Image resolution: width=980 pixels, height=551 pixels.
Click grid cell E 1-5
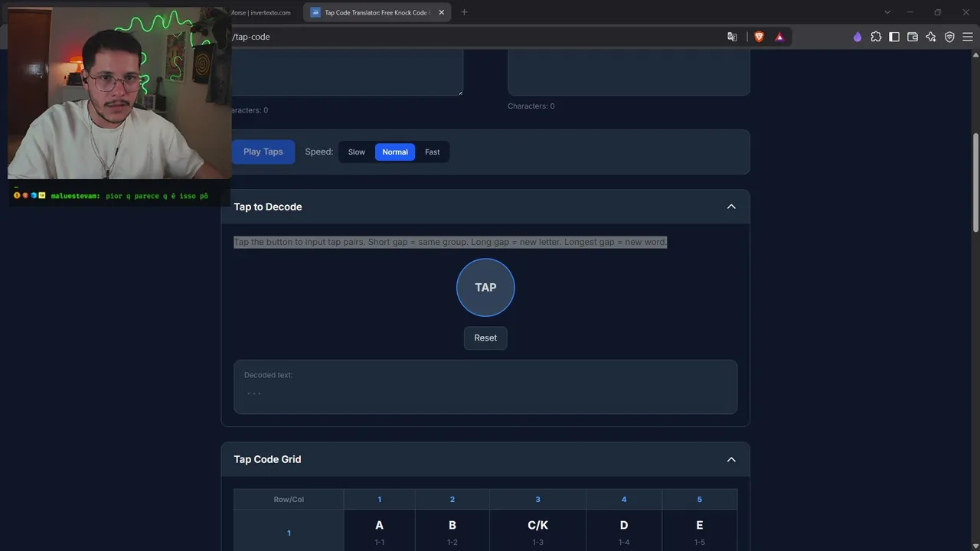[x=700, y=533]
